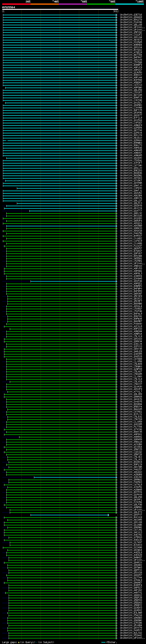Click the purple ~60% identity legend segment

[73, 4]
